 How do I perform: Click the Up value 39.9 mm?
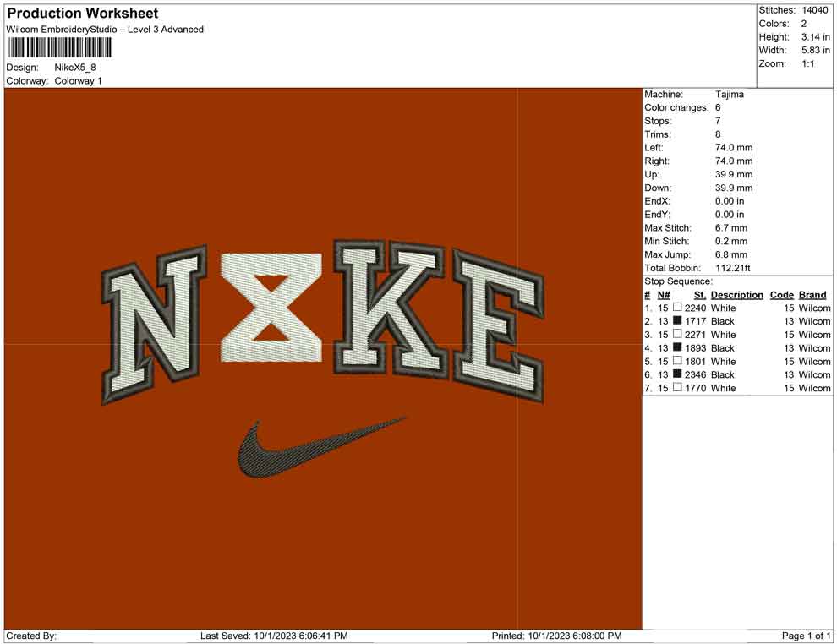pyautogui.click(x=734, y=174)
